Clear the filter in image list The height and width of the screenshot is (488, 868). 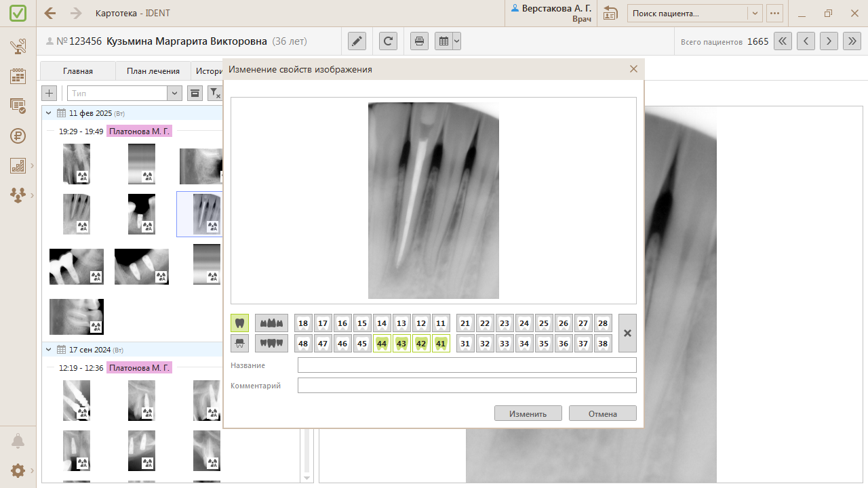[x=214, y=93]
